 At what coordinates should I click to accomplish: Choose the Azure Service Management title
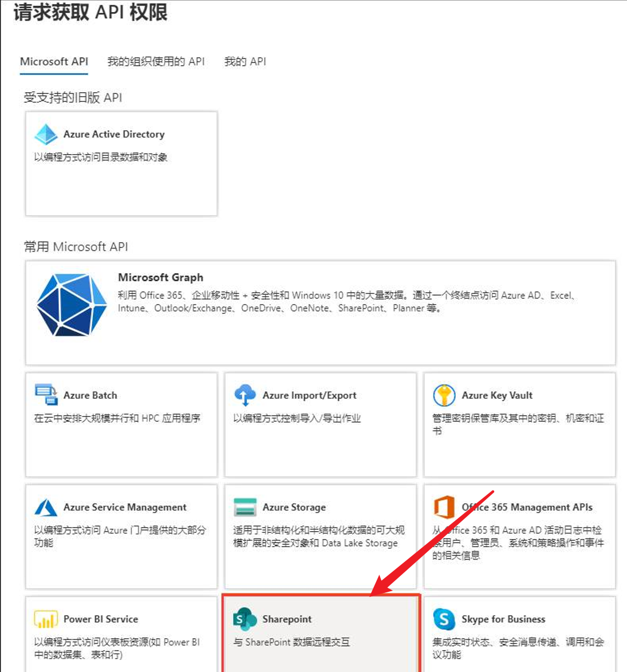point(125,508)
